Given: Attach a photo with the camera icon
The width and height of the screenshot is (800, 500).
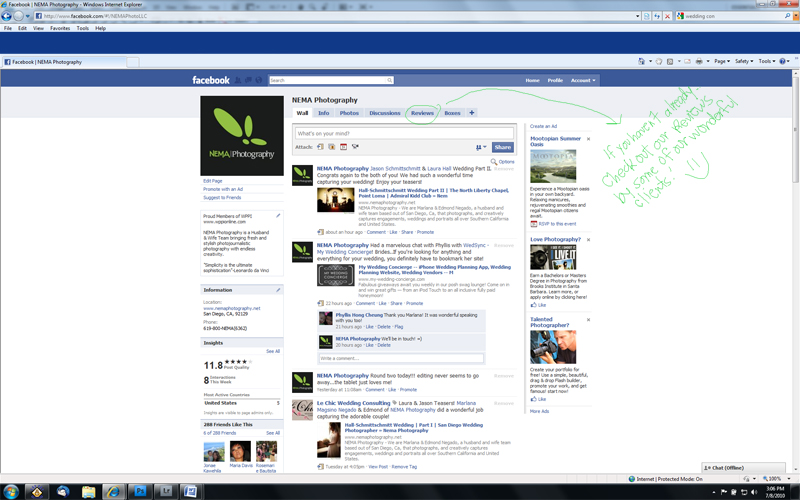Looking at the screenshot, I should [332, 147].
